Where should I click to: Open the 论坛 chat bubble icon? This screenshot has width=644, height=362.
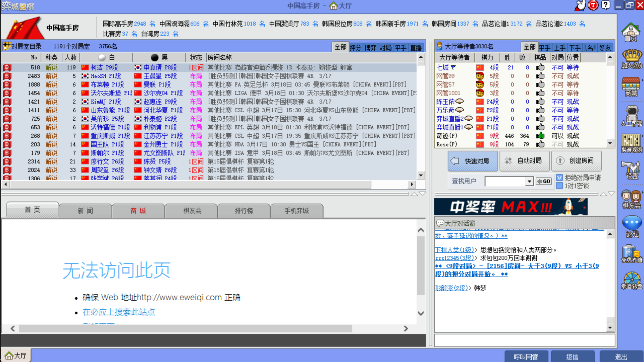coord(632,227)
